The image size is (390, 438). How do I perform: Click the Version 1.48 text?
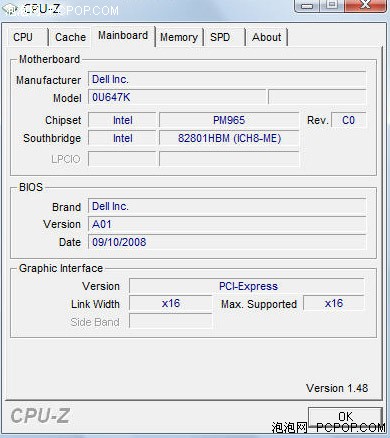[337, 388]
